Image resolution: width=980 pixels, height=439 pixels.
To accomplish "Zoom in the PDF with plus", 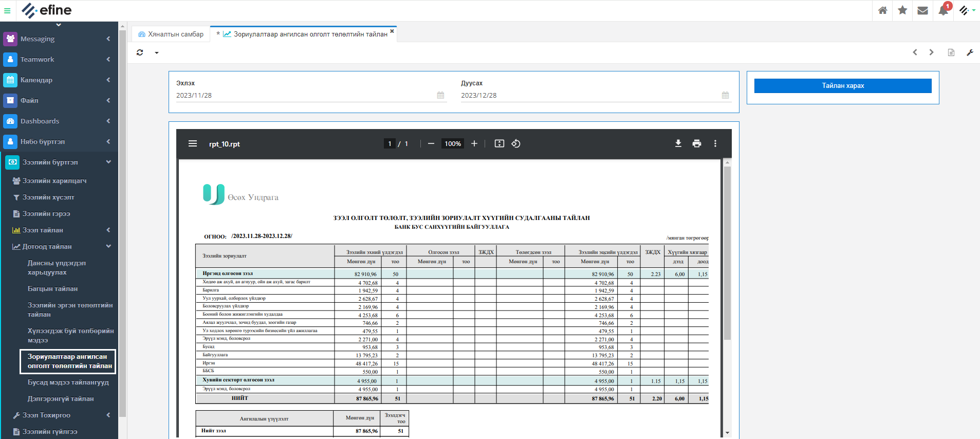I will [474, 144].
